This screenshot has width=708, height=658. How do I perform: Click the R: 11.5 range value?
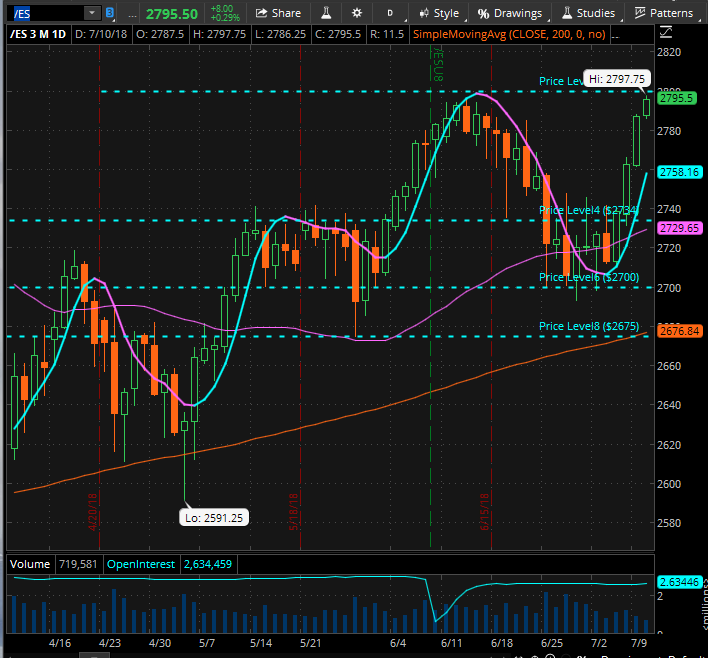(x=387, y=34)
